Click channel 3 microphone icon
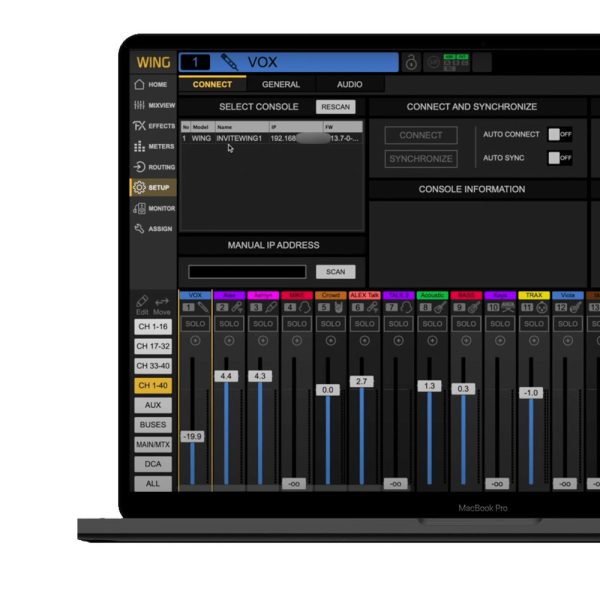 [271, 307]
